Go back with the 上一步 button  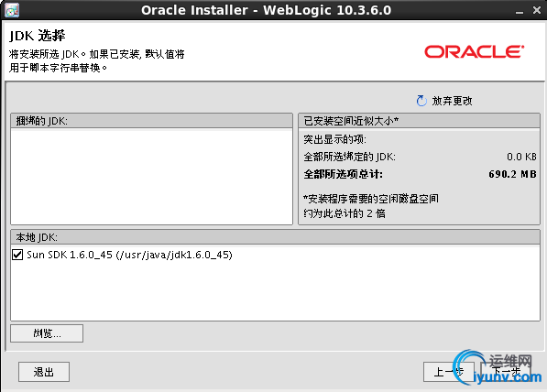coord(449,372)
